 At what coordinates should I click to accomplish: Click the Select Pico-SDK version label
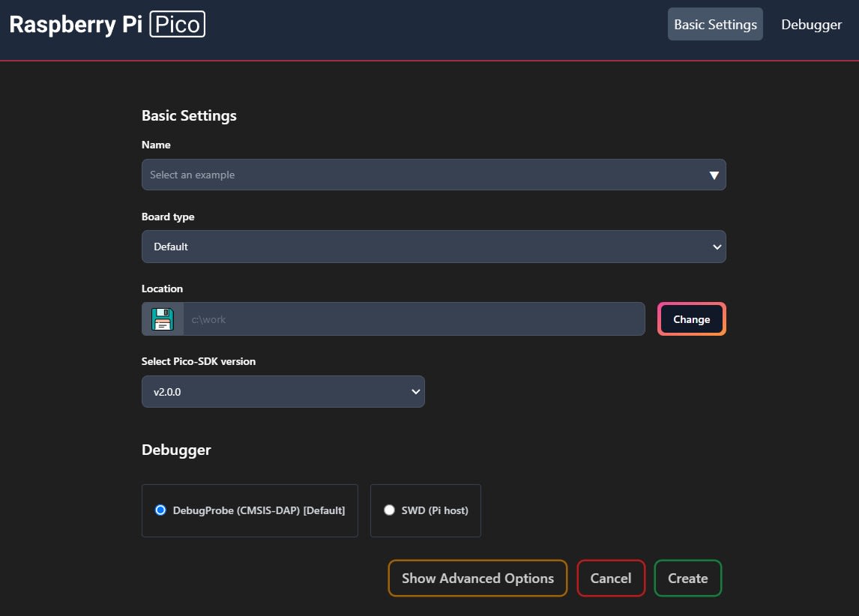pyautogui.click(x=199, y=361)
